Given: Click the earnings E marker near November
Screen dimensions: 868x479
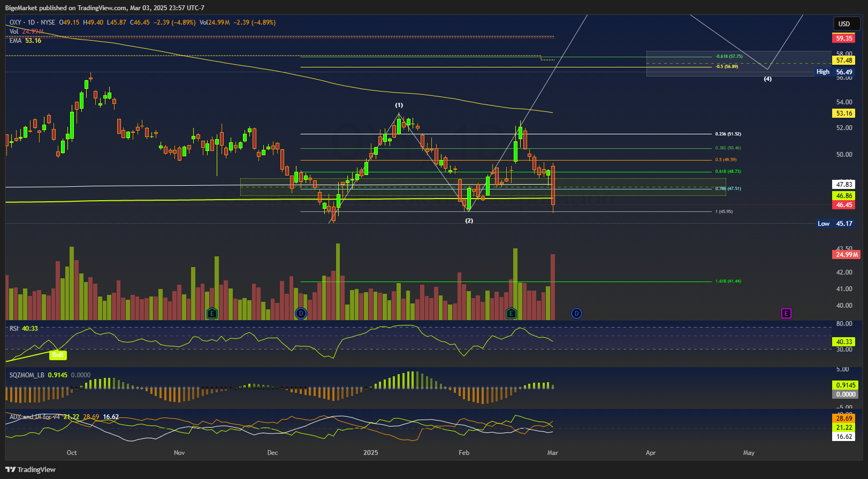Looking at the screenshot, I should [212, 313].
